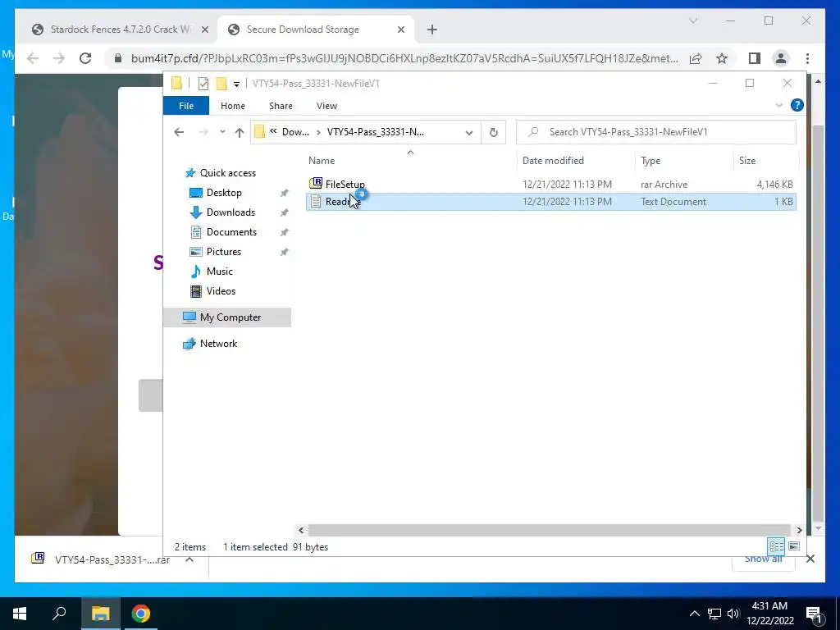Open Documents in navigation pane
The width and height of the screenshot is (840, 630).
(231, 232)
